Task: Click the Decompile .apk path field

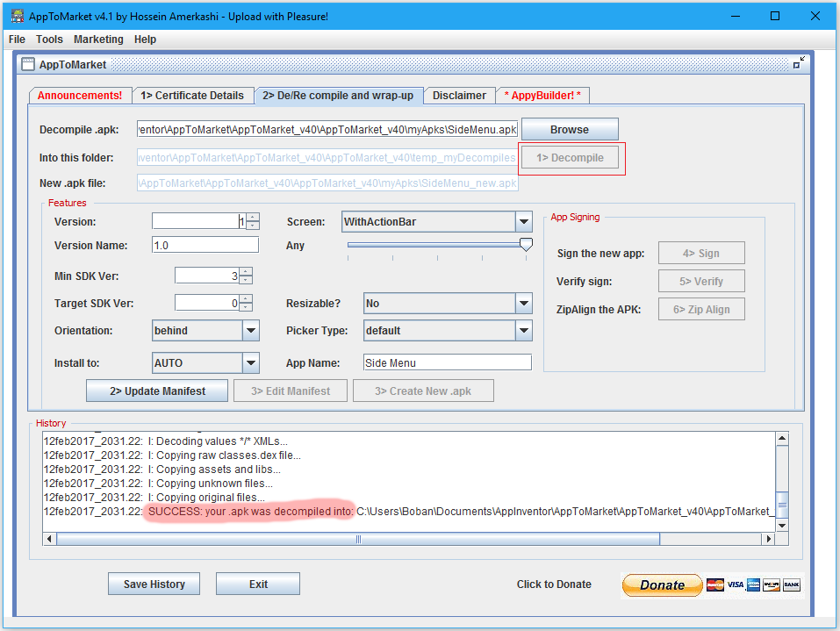Action: 327,130
